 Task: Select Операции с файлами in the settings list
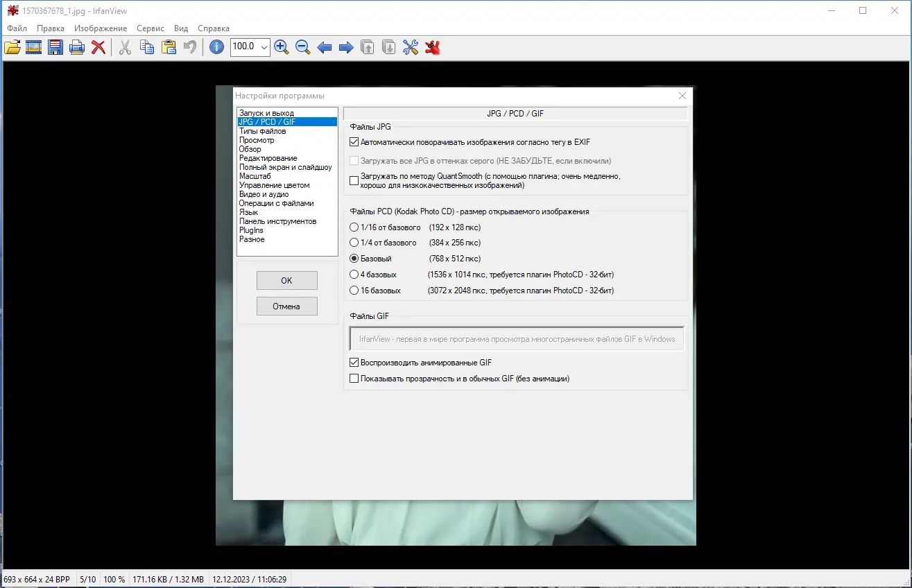coord(287,203)
